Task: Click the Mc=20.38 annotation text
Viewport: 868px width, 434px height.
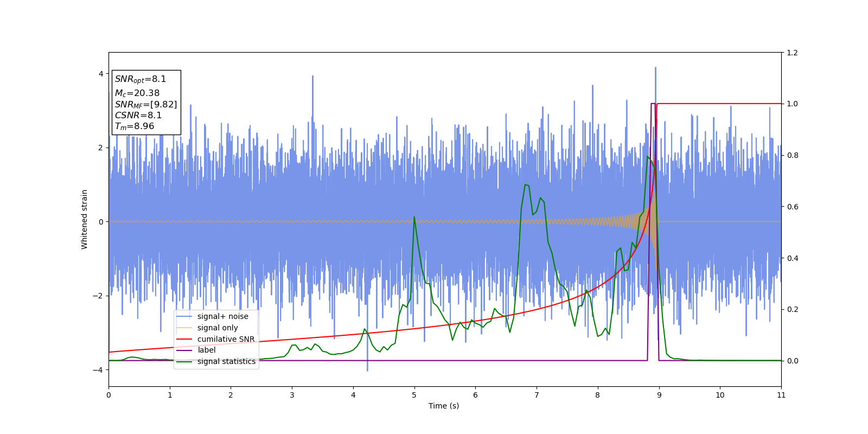Action: tap(137, 93)
